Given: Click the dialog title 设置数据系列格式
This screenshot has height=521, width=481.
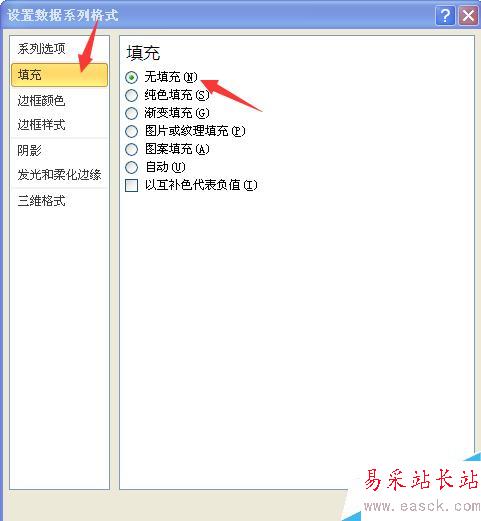Looking at the screenshot, I should click(63, 15).
